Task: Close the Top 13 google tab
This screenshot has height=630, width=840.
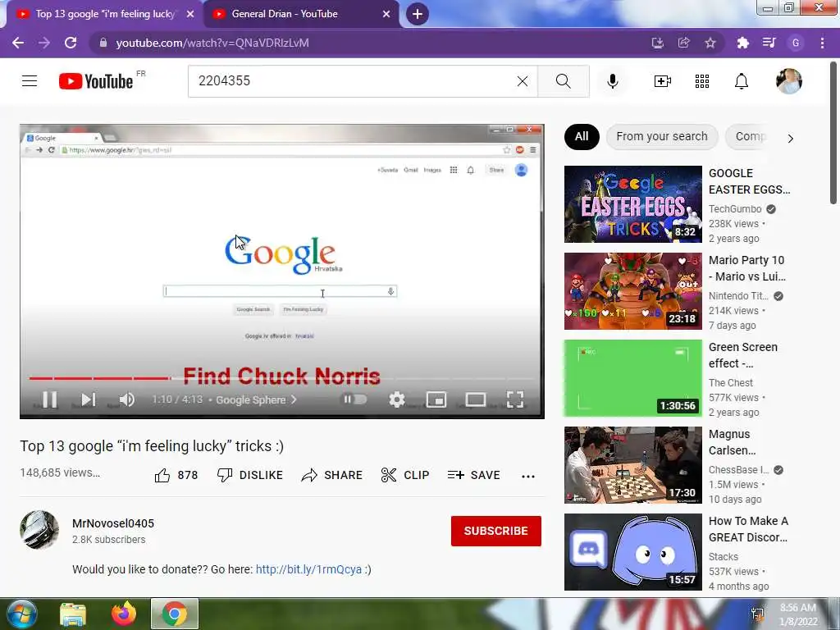Action: coord(190,14)
